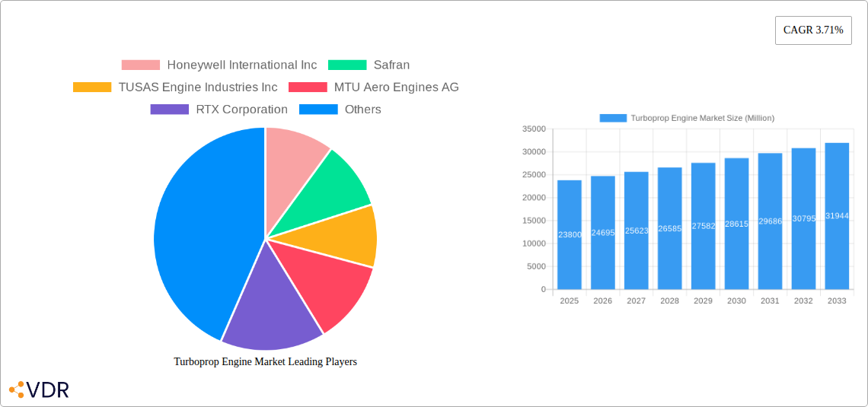Click the Others blue legend swatch
Image resolution: width=868 pixels, height=407 pixels.
[318, 110]
